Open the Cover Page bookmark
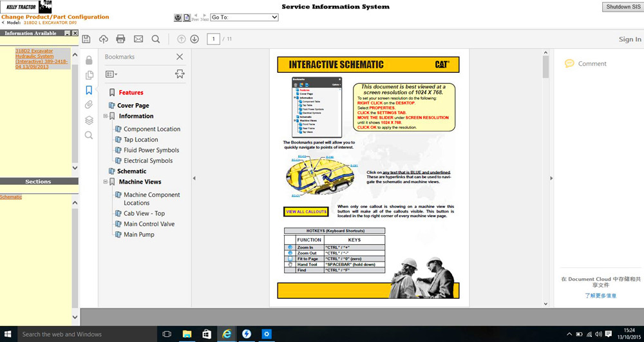644x342 pixels. (133, 106)
